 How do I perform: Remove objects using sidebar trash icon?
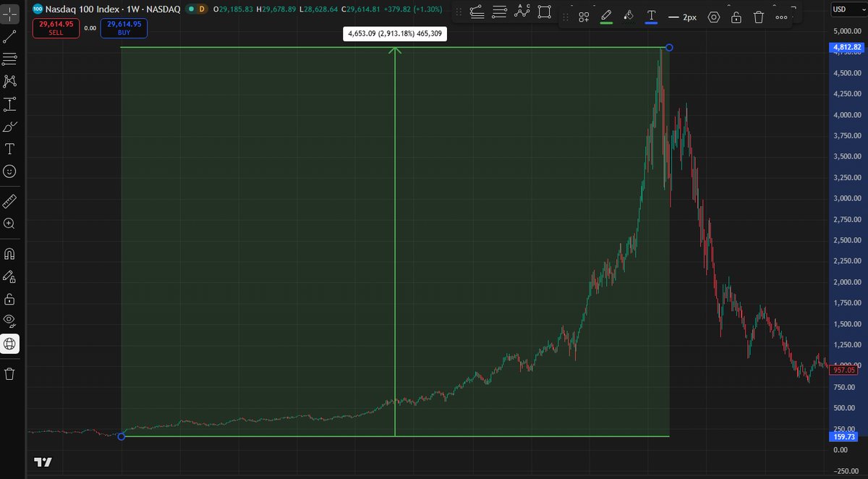tap(10, 374)
